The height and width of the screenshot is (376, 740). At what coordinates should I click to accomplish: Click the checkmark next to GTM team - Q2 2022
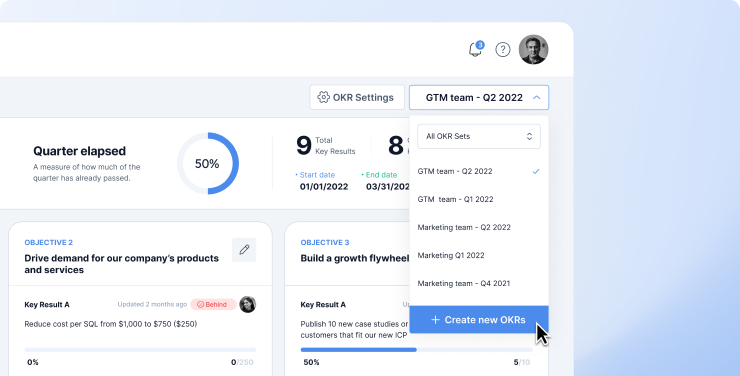(536, 171)
